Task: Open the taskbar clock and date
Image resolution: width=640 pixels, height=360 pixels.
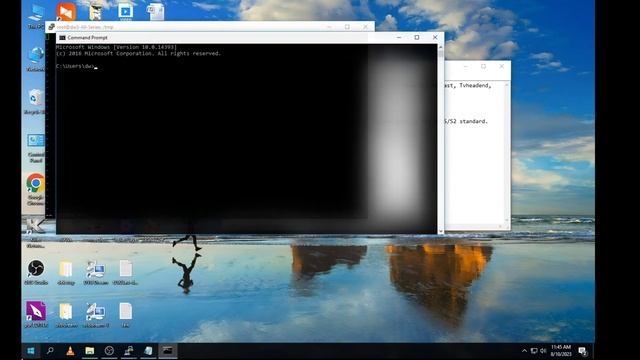Action: (561, 351)
